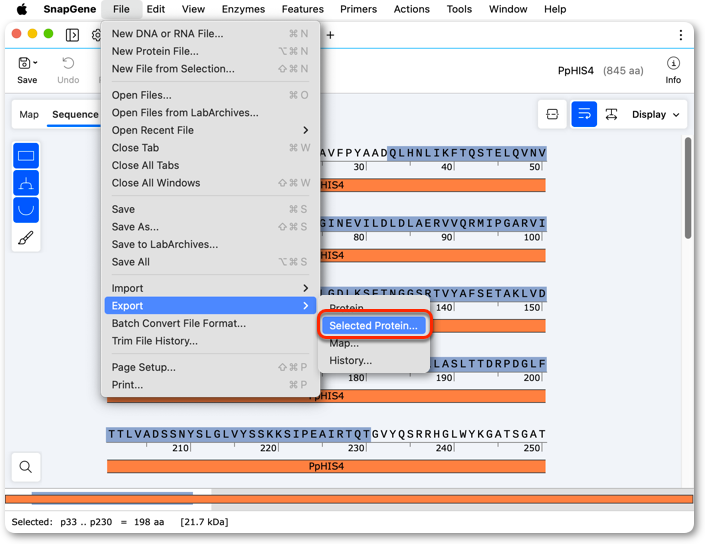Select Export Selected Protein option
Image resolution: width=705 pixels, height=544 pixels.
pos(374,326)
